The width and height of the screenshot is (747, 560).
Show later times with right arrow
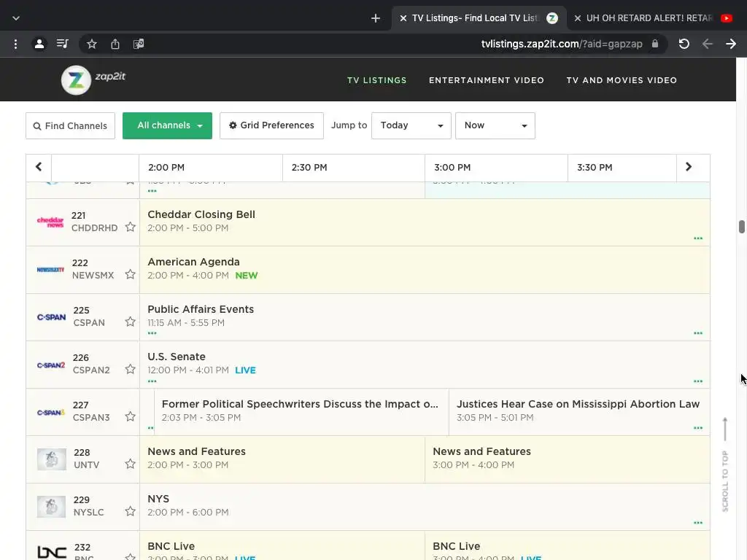click(689, 167)
